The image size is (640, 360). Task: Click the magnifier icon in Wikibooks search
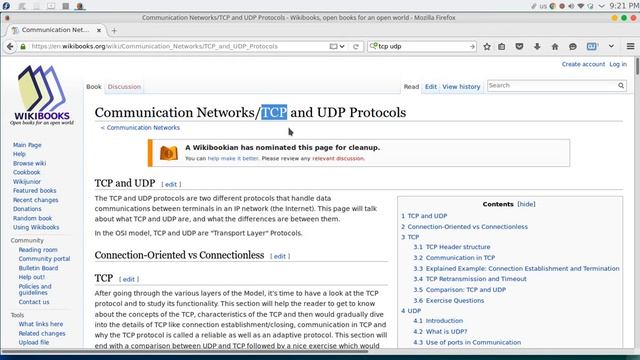(x=621, y=86)
